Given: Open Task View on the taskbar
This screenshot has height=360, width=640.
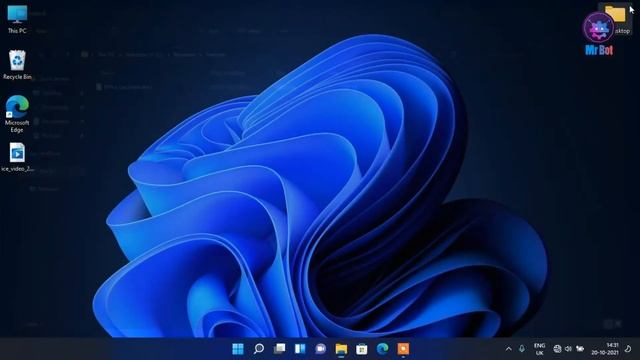Looking at the screenshot, I should pyautogui.click(x=280, y=349).
